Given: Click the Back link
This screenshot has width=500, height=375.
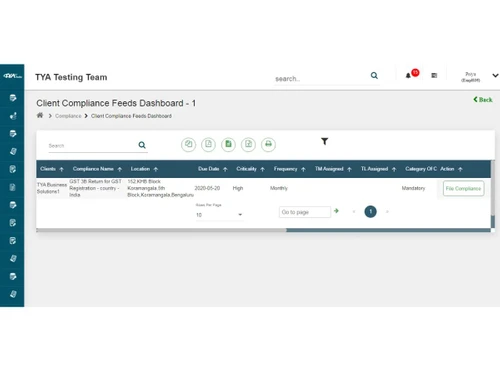Looking at the screenshot, I should 483,99.
